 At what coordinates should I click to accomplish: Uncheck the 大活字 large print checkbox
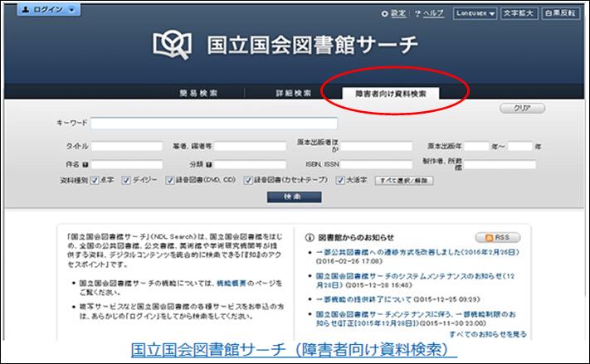point(340,181)
